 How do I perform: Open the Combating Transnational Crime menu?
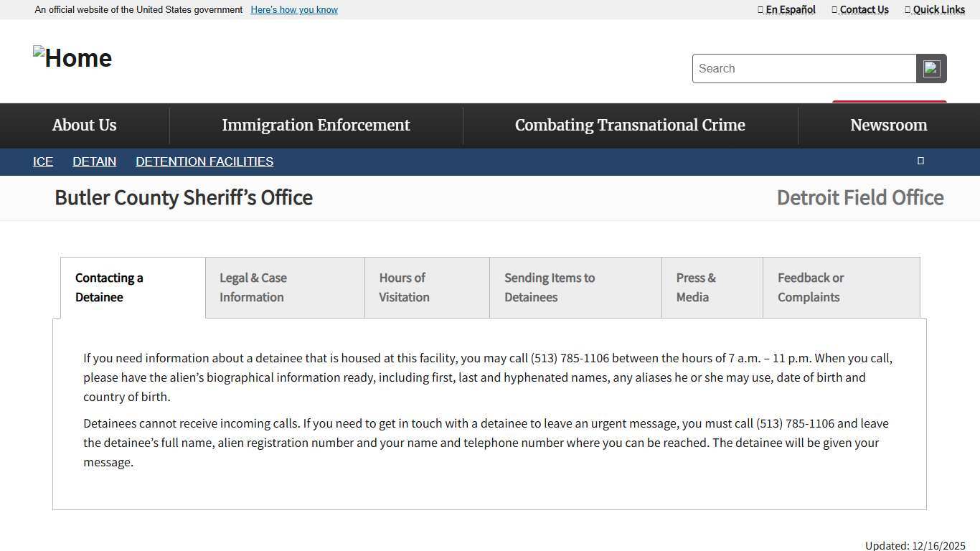point(630,125)
